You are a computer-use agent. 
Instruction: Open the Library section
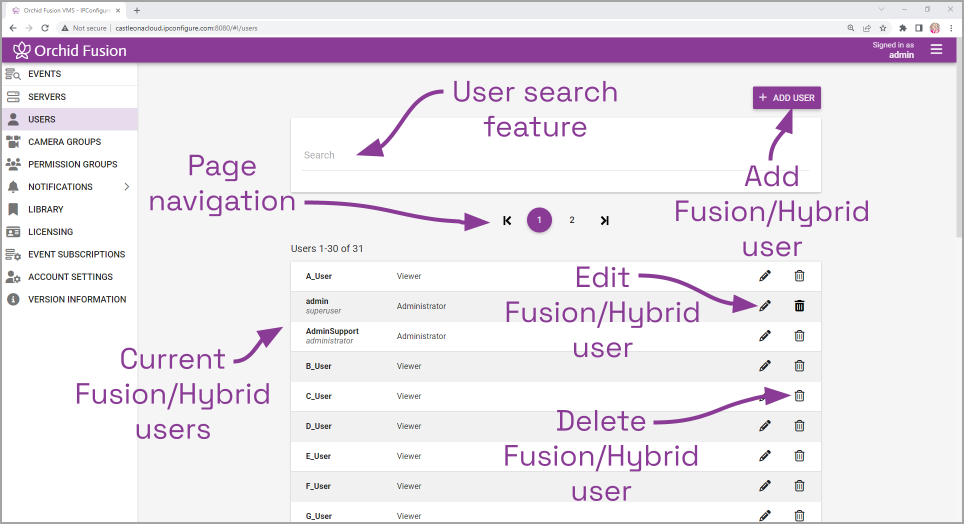pos(69,209)
